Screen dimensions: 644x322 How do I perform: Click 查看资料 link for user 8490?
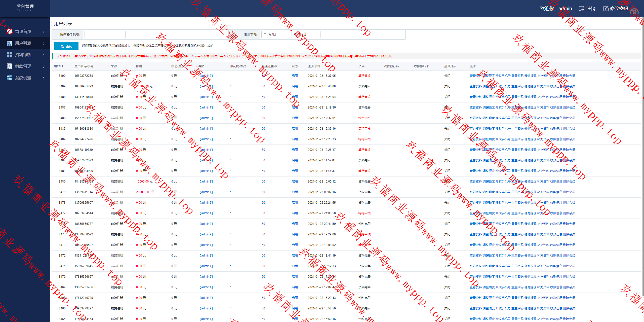tap(475, 76)
